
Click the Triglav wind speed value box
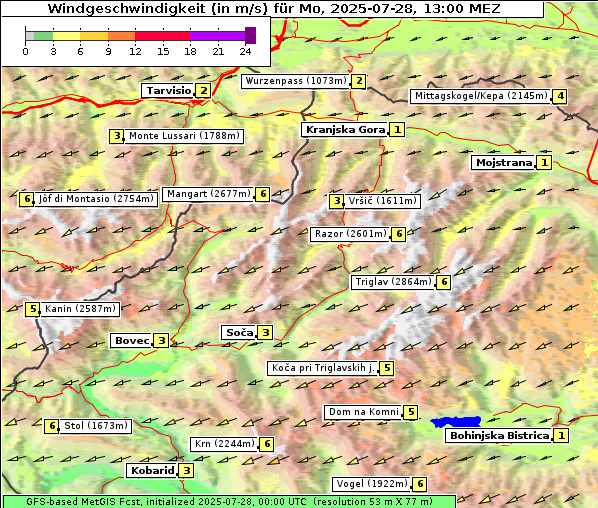coord(444,282)
